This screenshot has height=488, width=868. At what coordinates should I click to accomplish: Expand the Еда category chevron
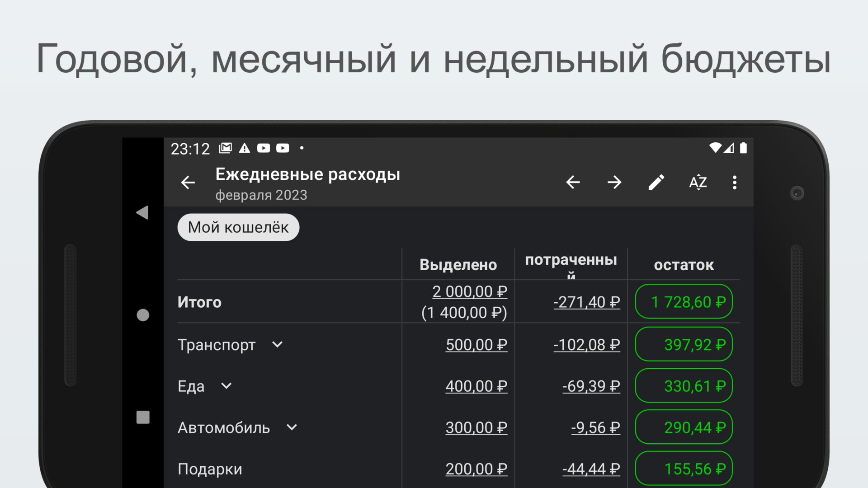click(226, 386)
